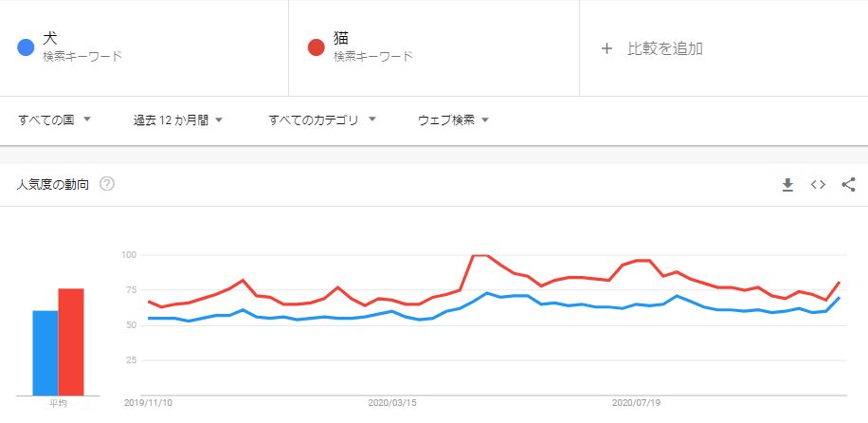Screen dimensions: 868x423
Task: Click the 2020/03/15 date axis label
Action: click(x=392, y=403)
